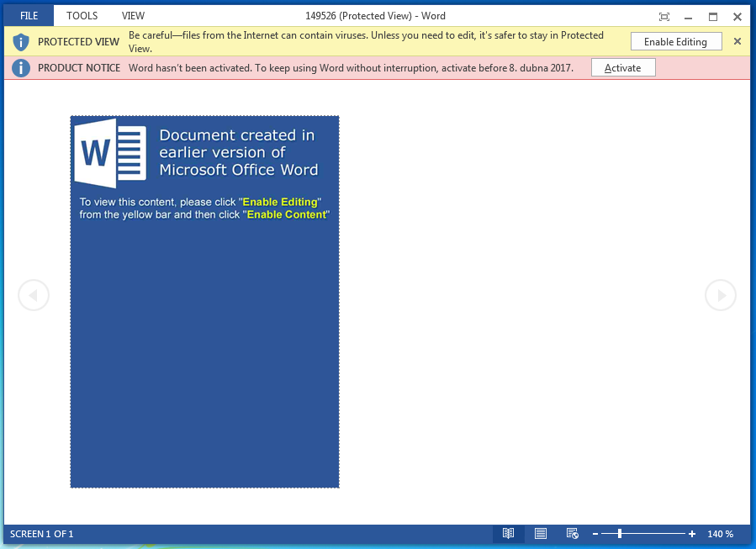Click the zoom slider handle
The width and height of the screenshot is (756, 549).
(620, 534)
